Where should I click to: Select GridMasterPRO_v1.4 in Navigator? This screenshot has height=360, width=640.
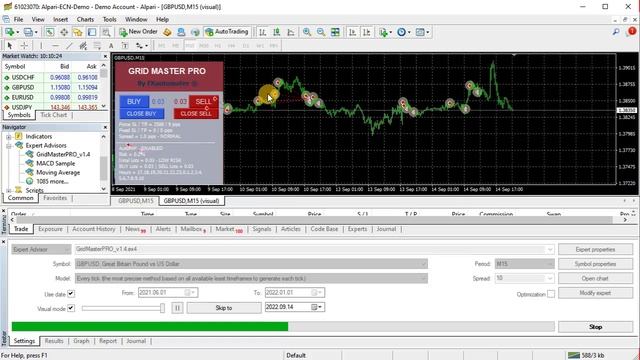coord(63,154)
